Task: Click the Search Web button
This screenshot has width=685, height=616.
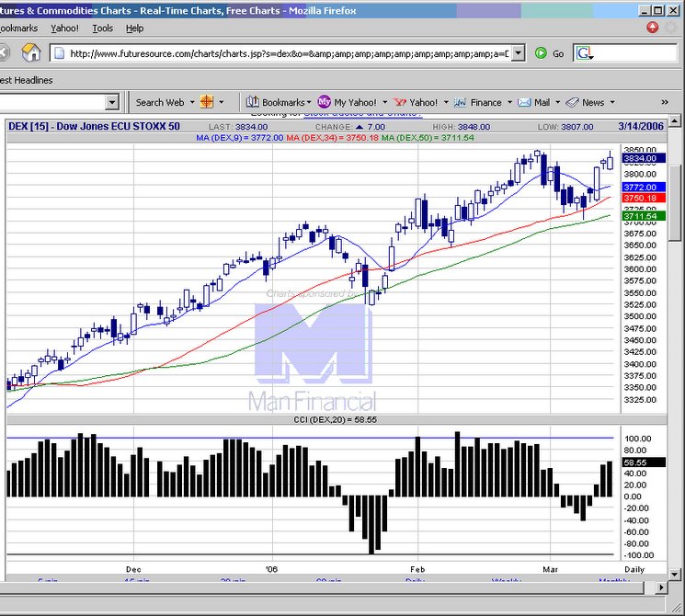Action: [160, 103]
